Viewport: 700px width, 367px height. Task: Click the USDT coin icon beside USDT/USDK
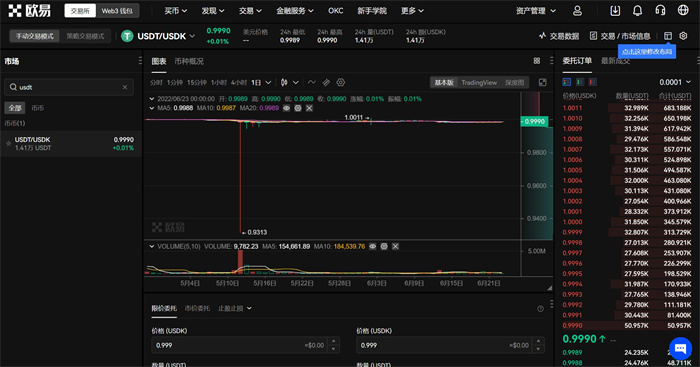(x=127, y=36)
